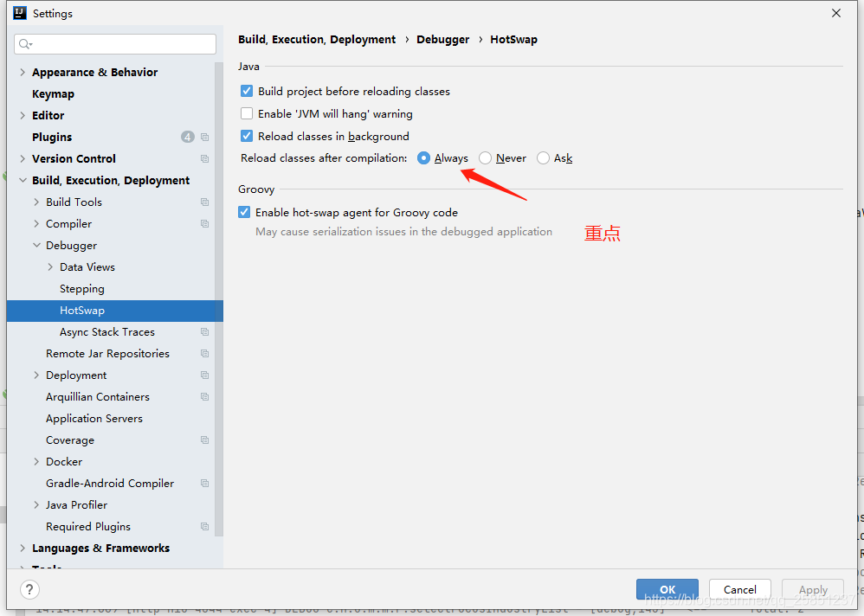Select Stepping under Debugger
This screenshot has width=864, height=616.
point(82,288)
